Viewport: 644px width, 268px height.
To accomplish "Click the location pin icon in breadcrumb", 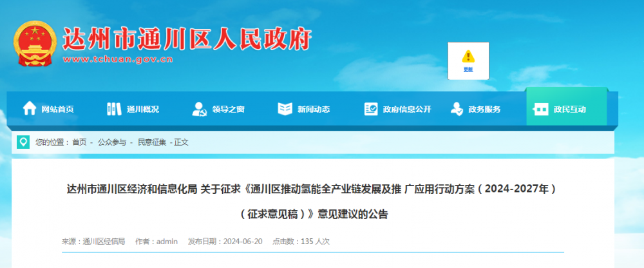I will (x=23, y=142).
